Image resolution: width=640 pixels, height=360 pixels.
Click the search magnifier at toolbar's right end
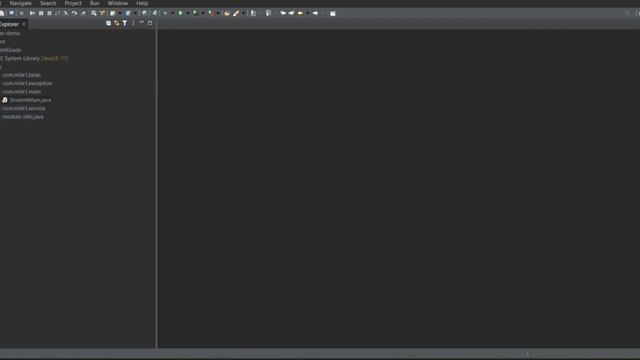[628, 13]
